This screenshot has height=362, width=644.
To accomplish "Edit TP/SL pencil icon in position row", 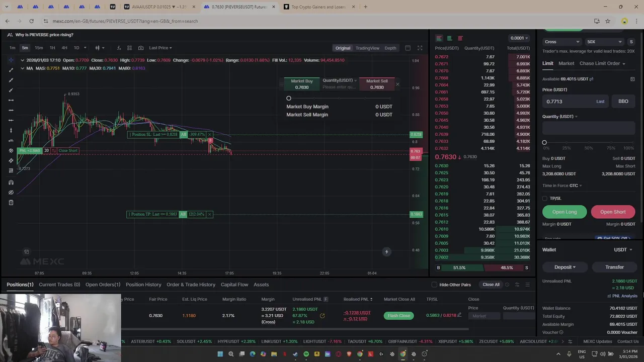I will (x=459, y=315).
